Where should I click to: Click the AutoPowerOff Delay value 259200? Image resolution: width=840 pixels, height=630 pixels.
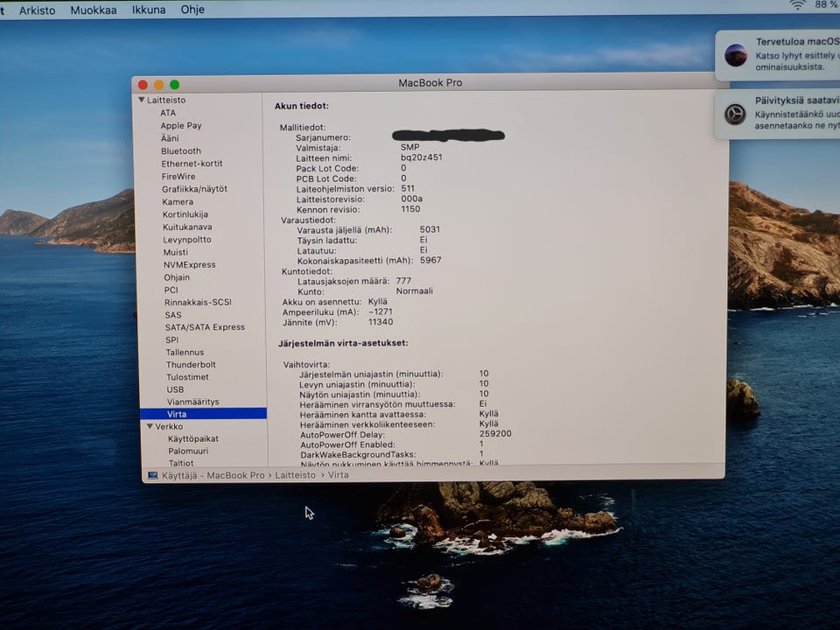[x=495, y=434]
